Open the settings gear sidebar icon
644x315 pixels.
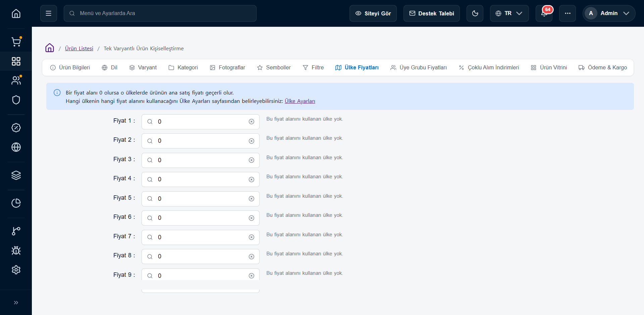[x=16, y=270]
